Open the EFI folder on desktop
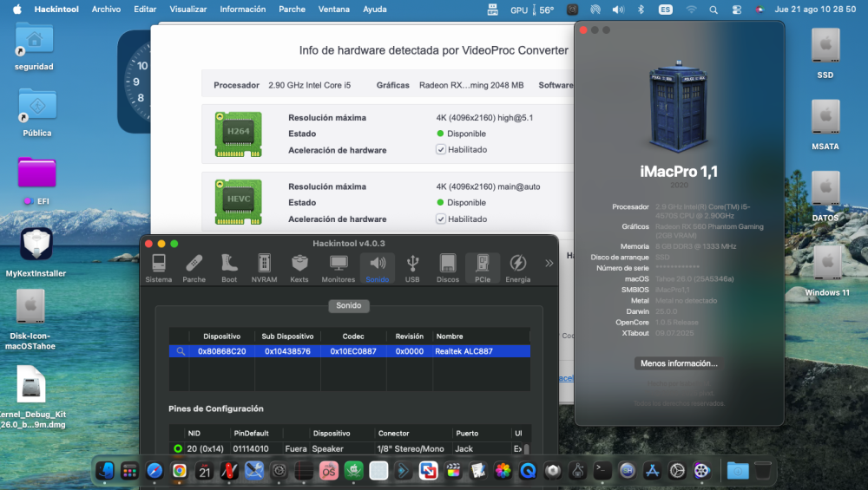The width and height of the screenshot is (868, 490). tap(36, 180)
